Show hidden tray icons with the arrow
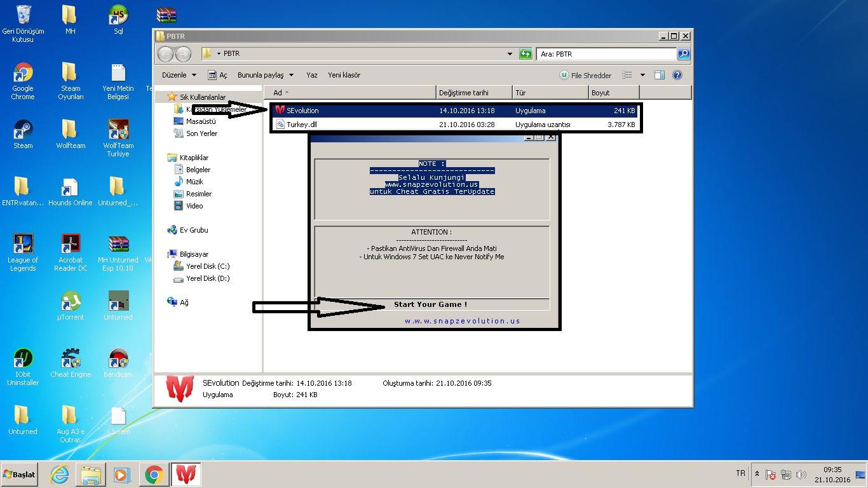Viewport: 868px width, 488px height. click(757, 475)
